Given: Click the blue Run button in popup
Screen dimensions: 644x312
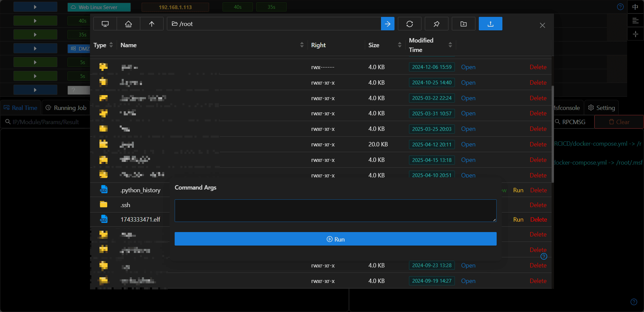Looking at the screenshot, I should (x=335, y=239).
